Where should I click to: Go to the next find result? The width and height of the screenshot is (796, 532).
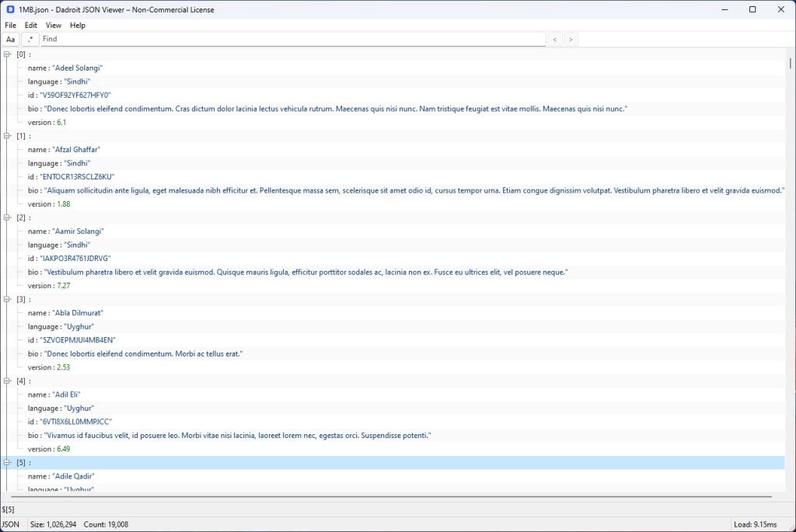(571, 39)
